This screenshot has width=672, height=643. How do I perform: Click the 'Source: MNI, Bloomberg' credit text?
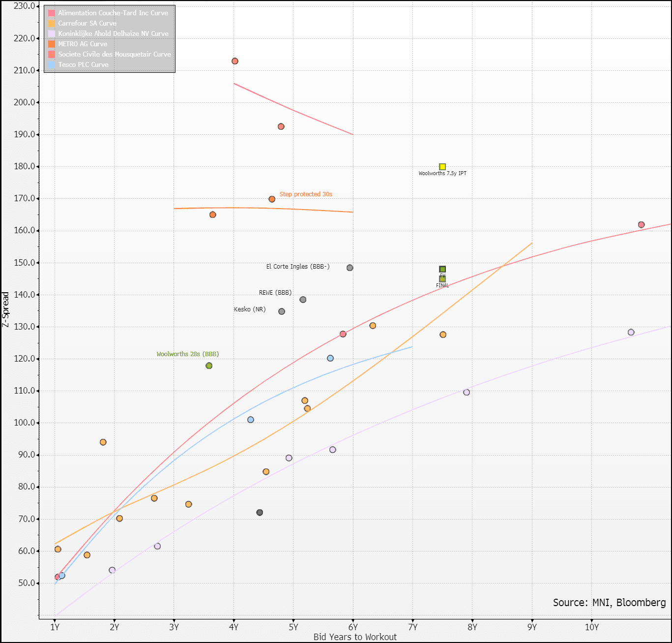610,603
